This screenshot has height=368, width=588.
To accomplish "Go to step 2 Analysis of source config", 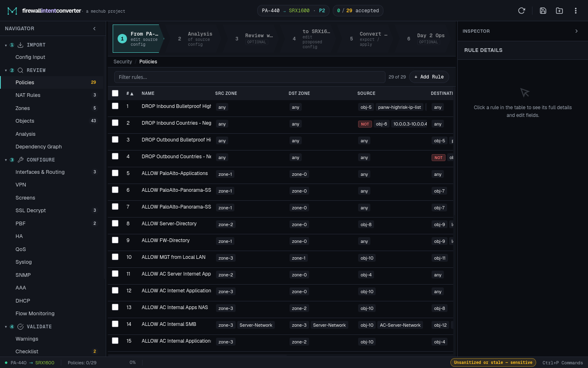I will pos(194,39).
